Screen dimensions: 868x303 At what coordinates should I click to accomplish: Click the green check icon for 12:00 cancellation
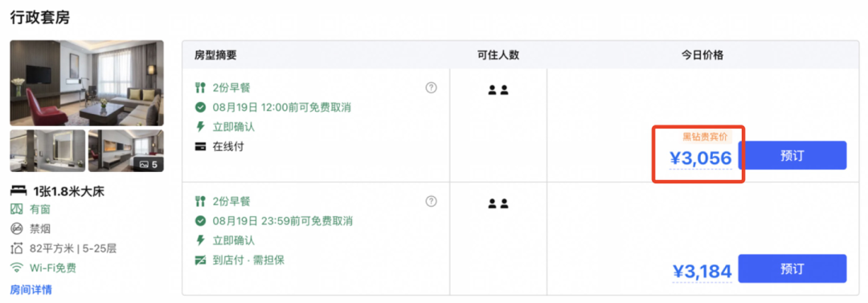click(200, 108)
